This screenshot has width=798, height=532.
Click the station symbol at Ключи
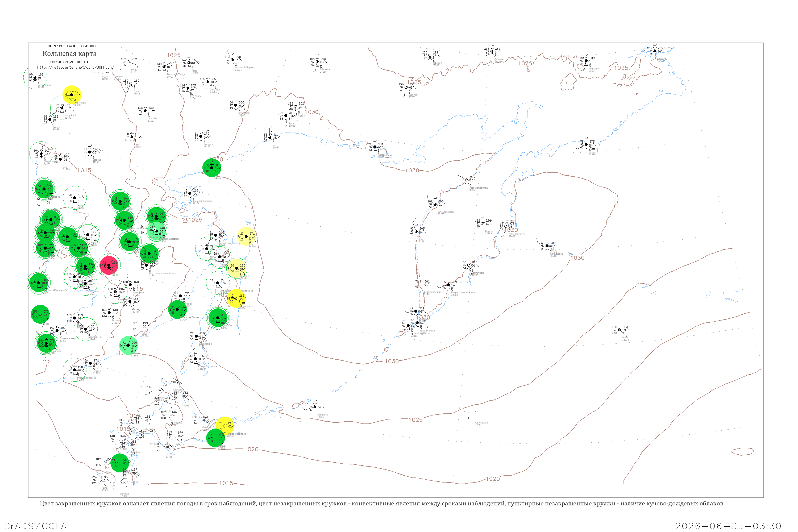coord(483,223)
